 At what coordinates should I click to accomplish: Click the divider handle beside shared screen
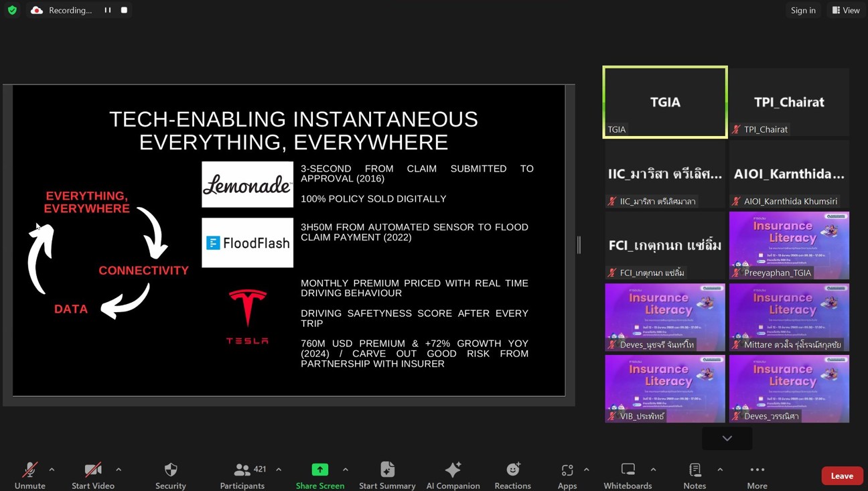click(579, 245)
